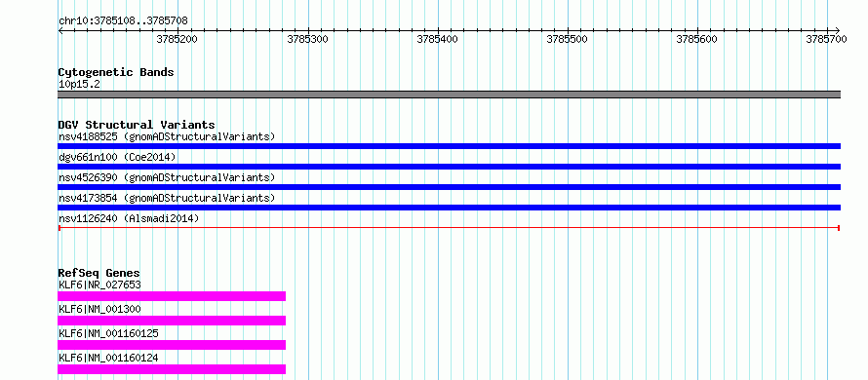Click the blue bar for nsv4526390

pos(449,187)
